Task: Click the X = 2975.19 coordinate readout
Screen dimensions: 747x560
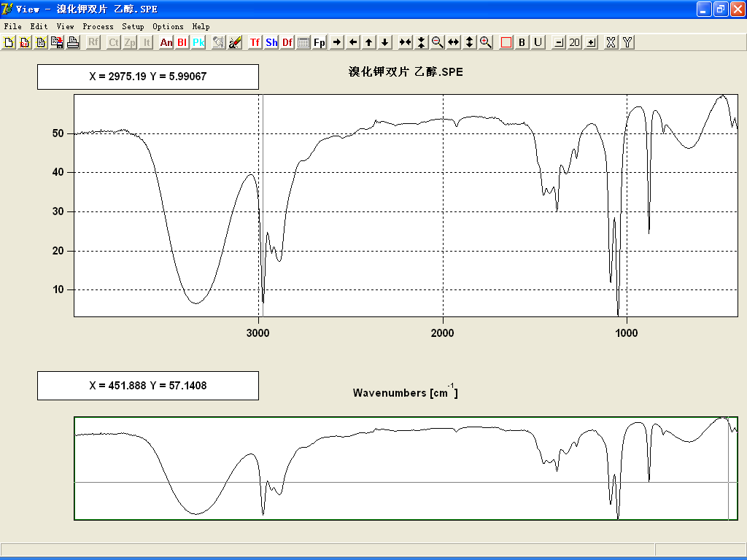Action: [x=148, y=77]
